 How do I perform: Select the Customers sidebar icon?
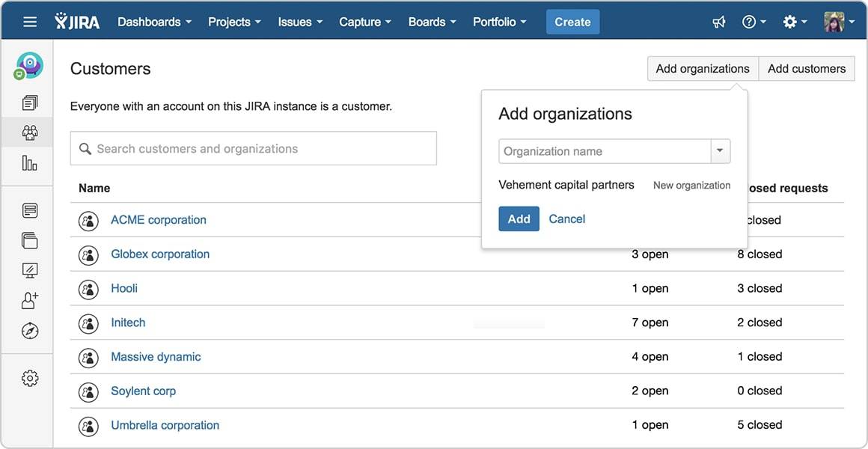click(x=30, y=132)
